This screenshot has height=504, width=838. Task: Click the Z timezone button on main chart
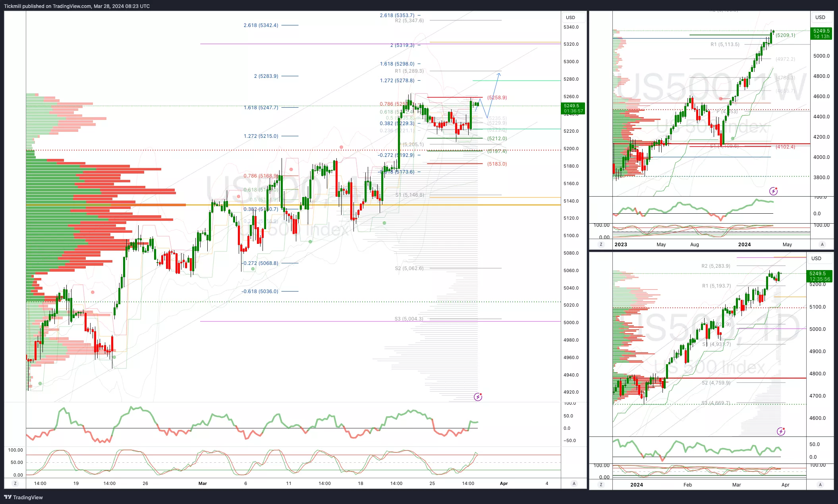15,483
